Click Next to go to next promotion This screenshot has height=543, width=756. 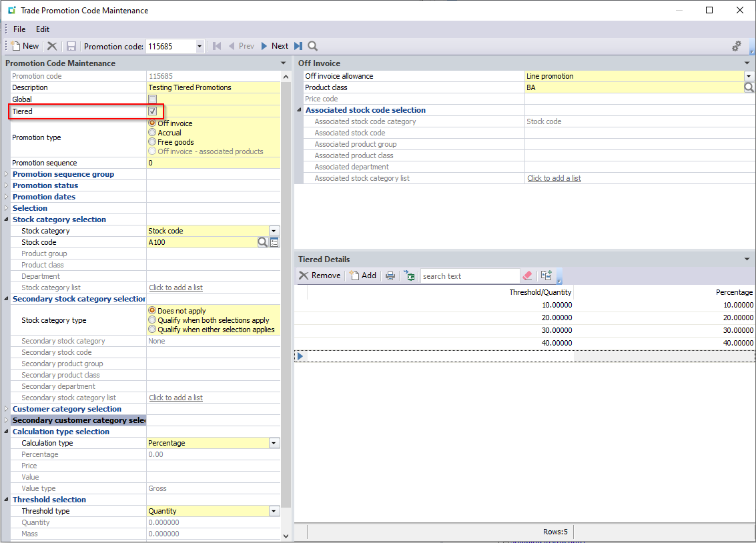(274, 46)
